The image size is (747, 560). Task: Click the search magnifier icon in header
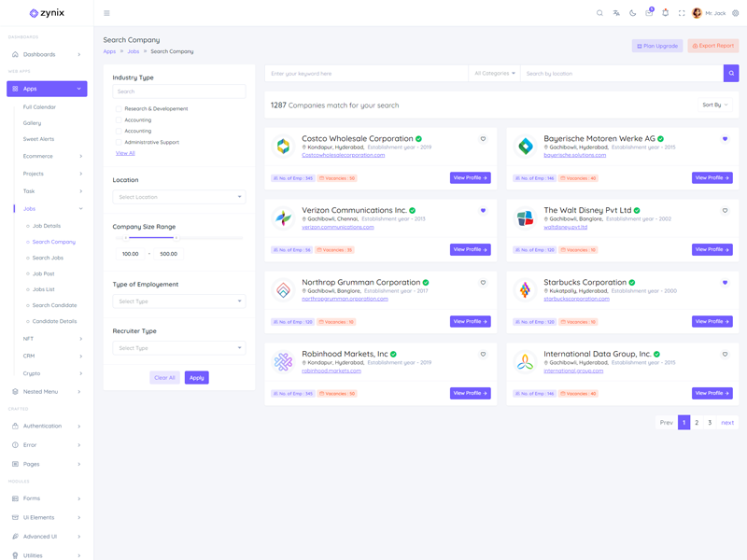599,13
